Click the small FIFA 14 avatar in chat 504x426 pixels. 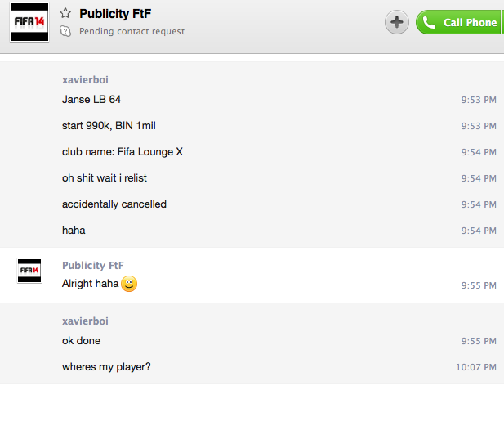pos(29,271)
